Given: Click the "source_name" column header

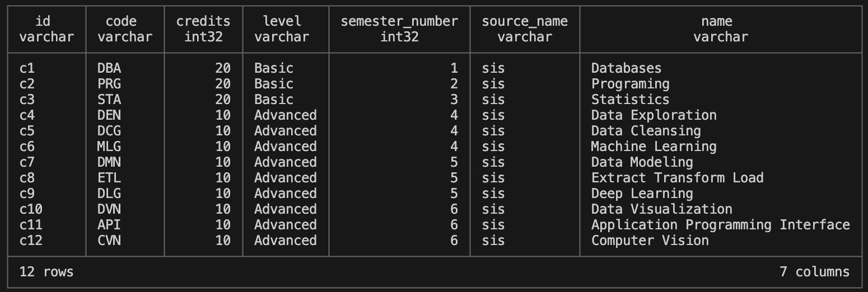Looking at the screenshot, I should (525, 21).
